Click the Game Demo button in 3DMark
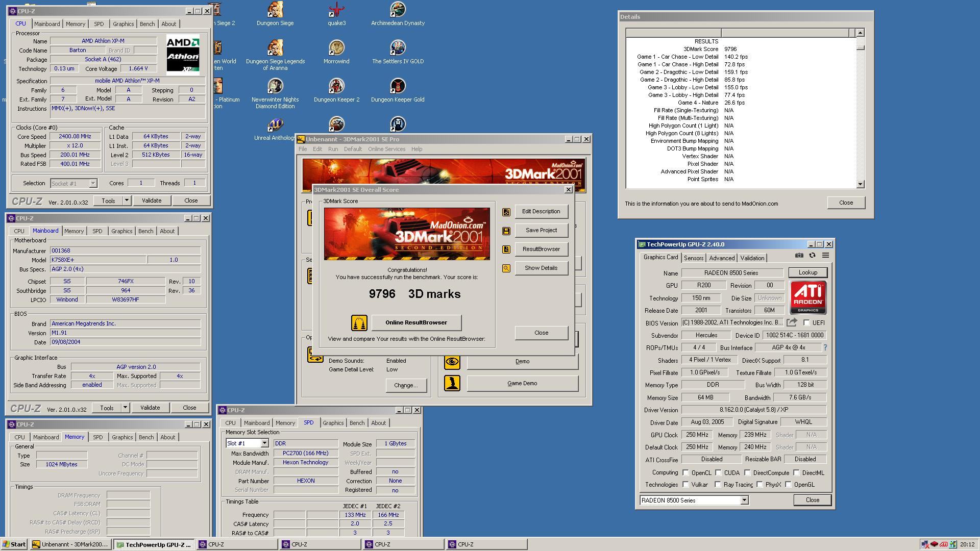 click(522, 383)
